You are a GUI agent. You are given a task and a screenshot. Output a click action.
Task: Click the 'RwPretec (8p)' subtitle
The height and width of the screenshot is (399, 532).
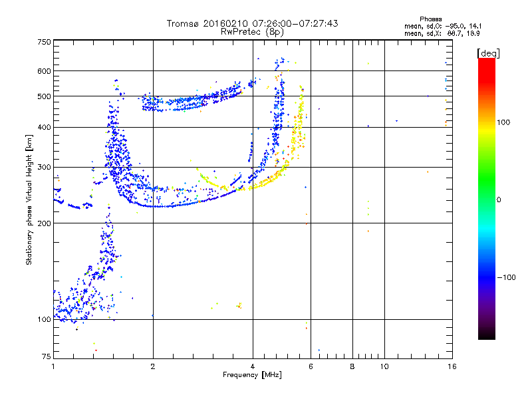pos(252,32)
